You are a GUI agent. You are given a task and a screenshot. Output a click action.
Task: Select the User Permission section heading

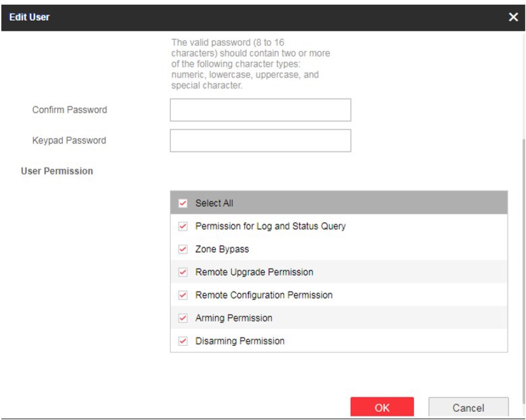[x=57, y=171]
